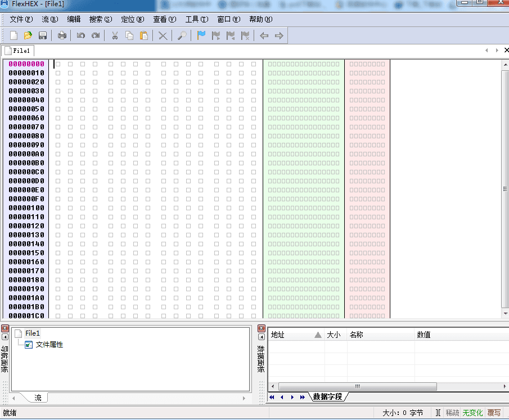
Task: Jump to first data tab with double-left arrow
Action: click(x=272, y=397)
